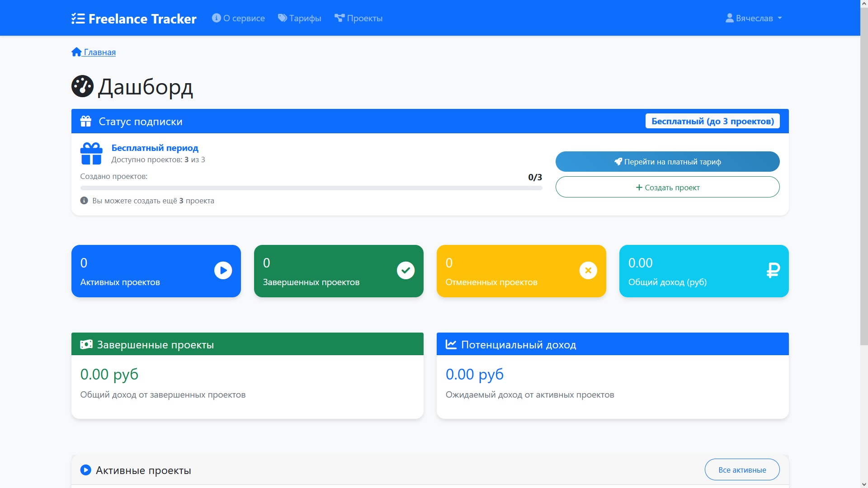868x488 pixels.
Task: Open the Тарифы navigation item
Action: pyautogui.click(x=299, y=18)
